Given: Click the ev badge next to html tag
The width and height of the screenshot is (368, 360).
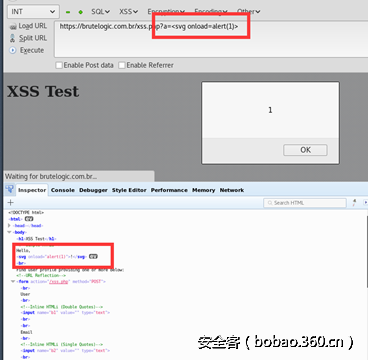Looking at the screenshot, I should point(29,219).
